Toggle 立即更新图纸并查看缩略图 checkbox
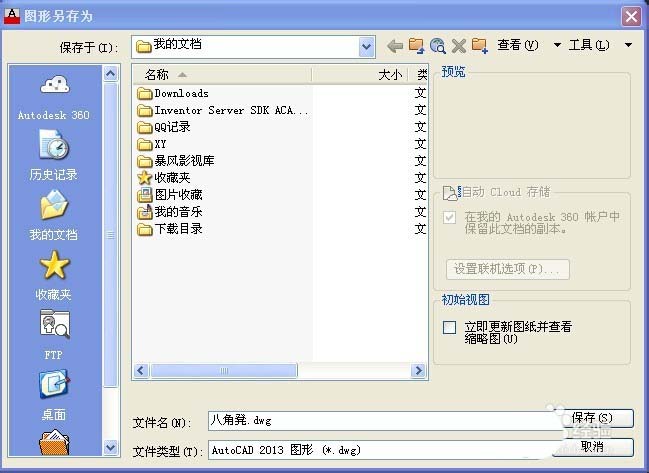Screen dimensions: 649x473 pos(449,327)
